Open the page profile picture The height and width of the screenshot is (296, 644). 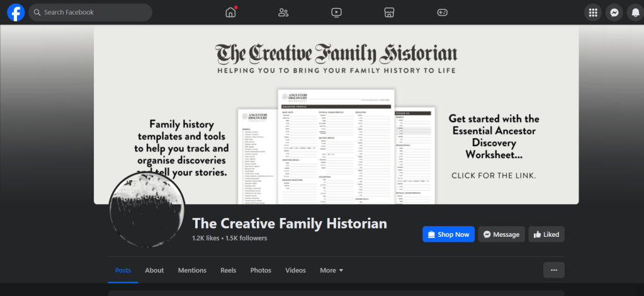pos(147,208)
